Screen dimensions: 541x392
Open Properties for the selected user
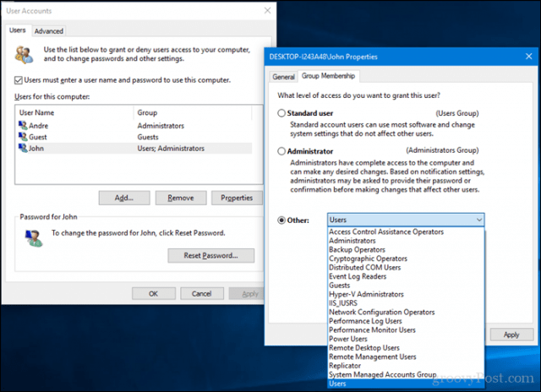tap(237, 198)
